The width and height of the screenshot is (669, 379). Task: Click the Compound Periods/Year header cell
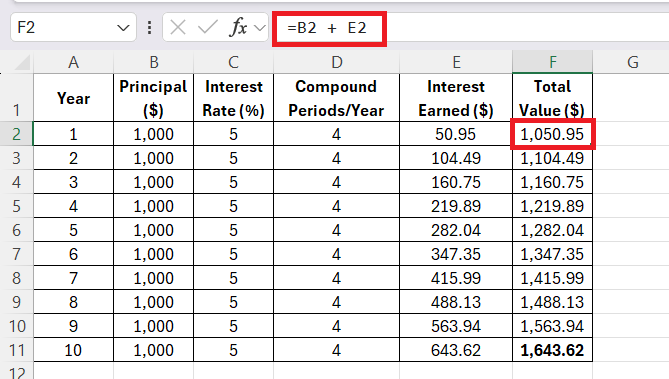pos(337,98)
